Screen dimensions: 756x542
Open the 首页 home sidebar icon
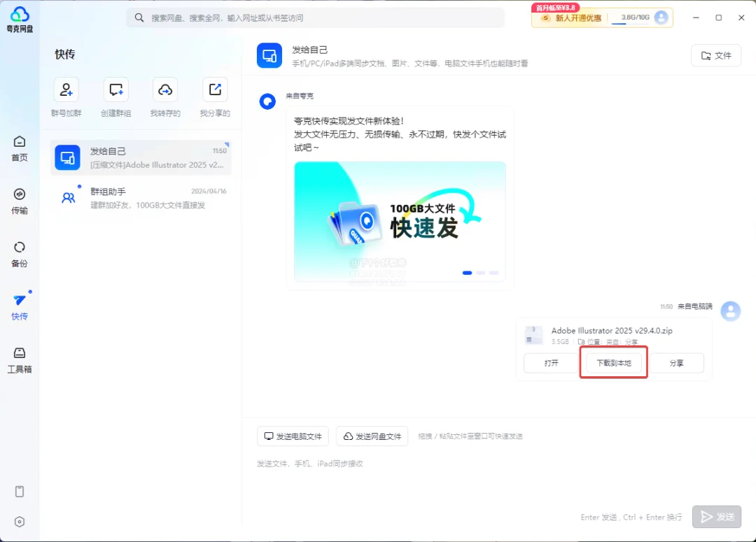click(x=20, y=148)
